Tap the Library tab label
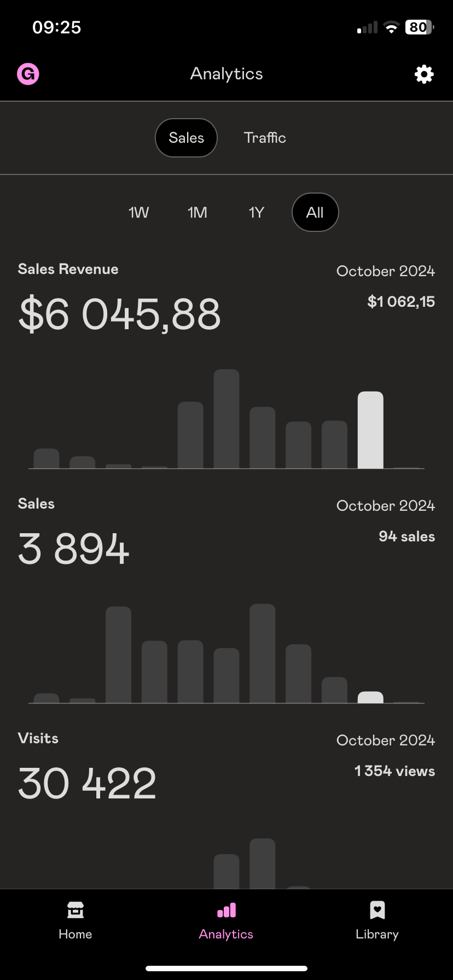Viewport: 453px width, 980px height. (x=377, y=934)
